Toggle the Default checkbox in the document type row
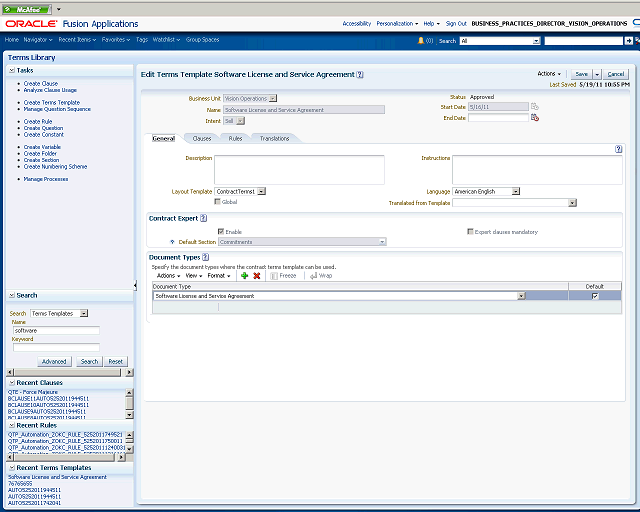Image resolution: width=640 pixels, height=512 pixels. coord(595,296)
